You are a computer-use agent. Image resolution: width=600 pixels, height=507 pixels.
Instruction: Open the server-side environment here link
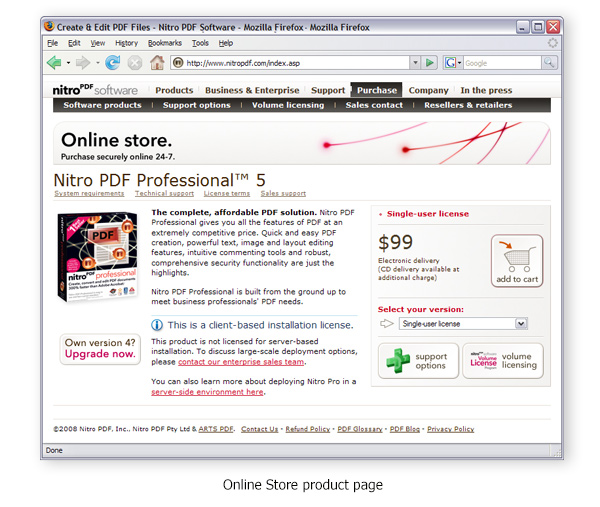coord(207,391)
